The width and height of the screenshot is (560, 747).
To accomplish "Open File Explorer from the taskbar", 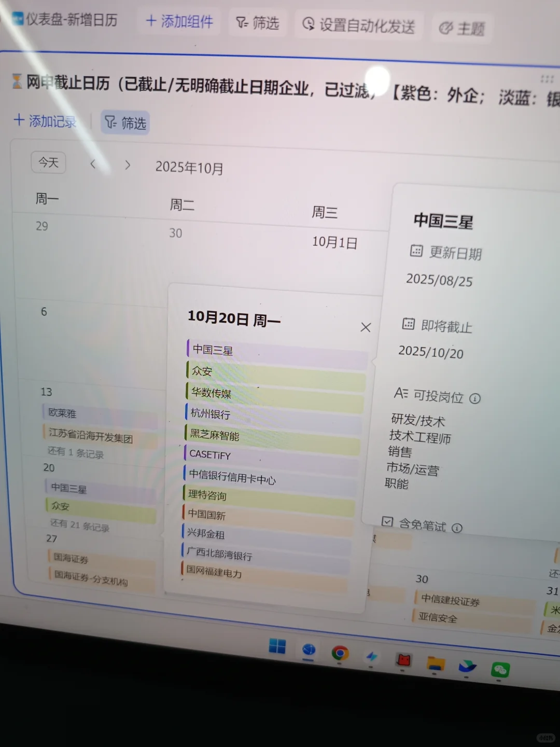I will click(x=436, y=663).
